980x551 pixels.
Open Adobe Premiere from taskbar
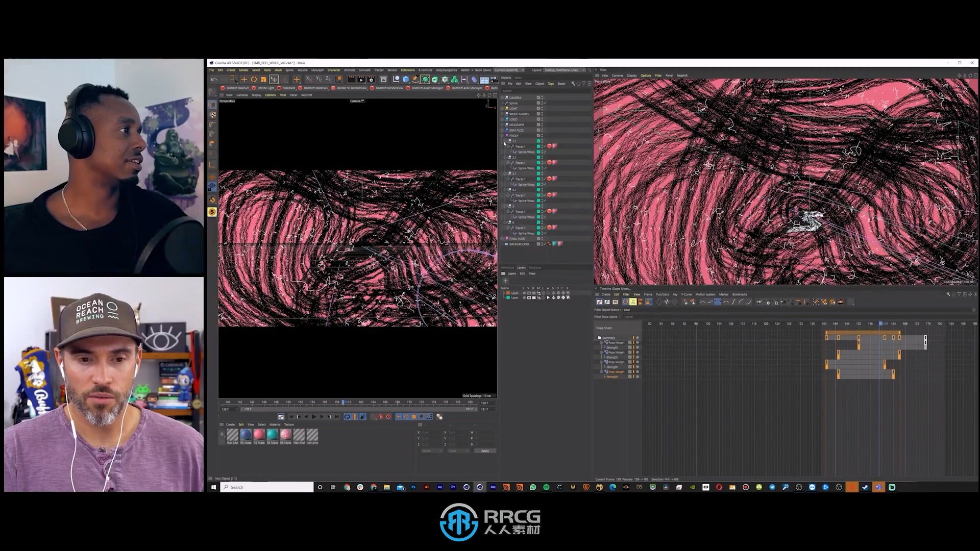pos(453,487)
